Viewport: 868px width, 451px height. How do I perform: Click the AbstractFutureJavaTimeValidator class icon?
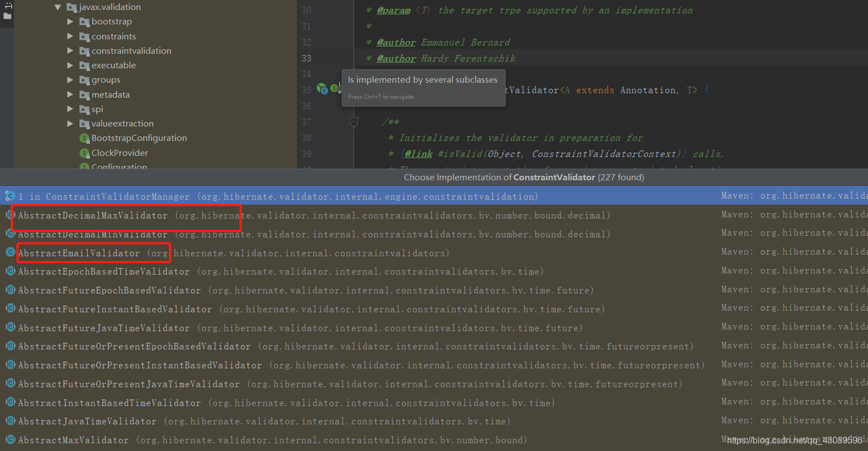pos(10,327)
